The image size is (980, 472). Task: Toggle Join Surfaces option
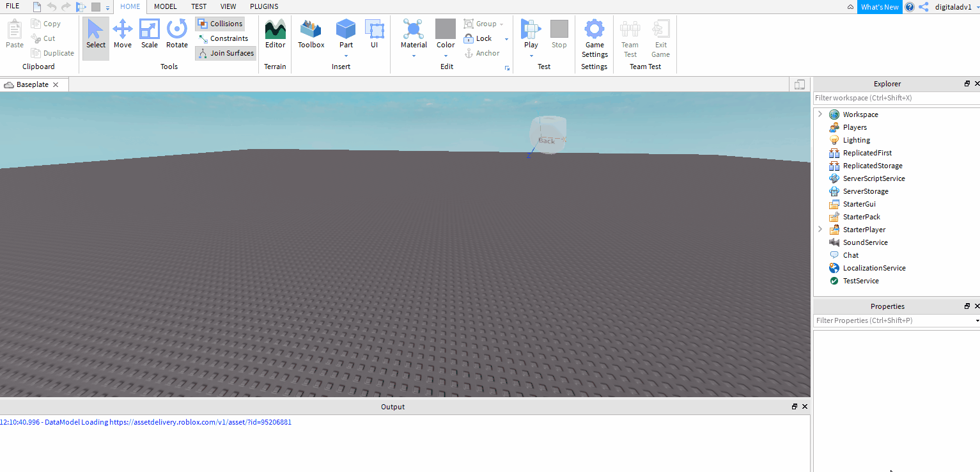tap(226, 53)
